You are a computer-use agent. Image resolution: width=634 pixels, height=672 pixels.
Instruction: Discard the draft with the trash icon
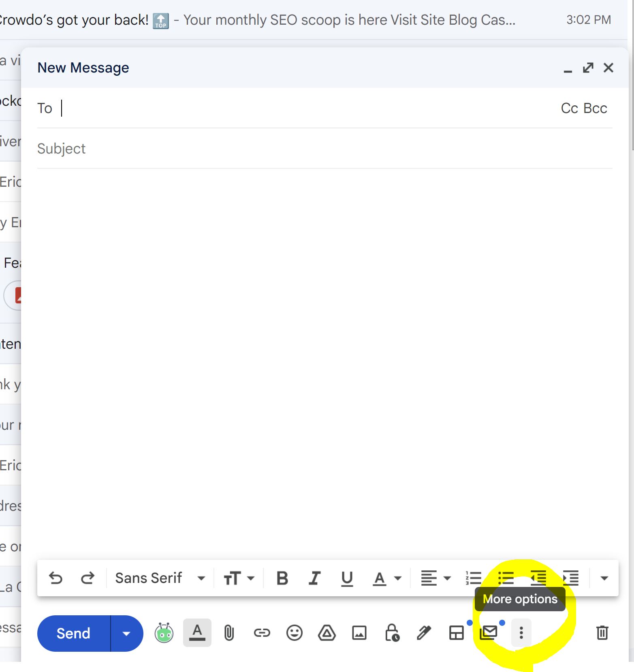pos(602,633)
